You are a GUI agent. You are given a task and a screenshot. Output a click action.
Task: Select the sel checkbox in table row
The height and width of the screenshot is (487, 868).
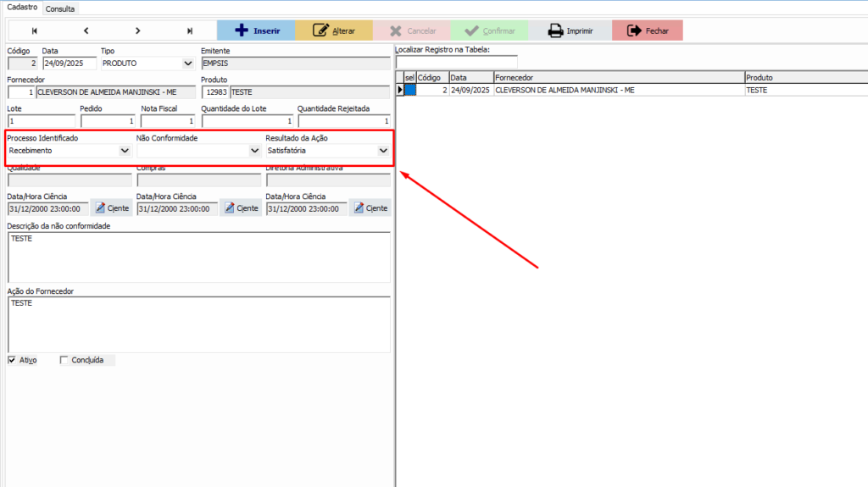(410, 90)
